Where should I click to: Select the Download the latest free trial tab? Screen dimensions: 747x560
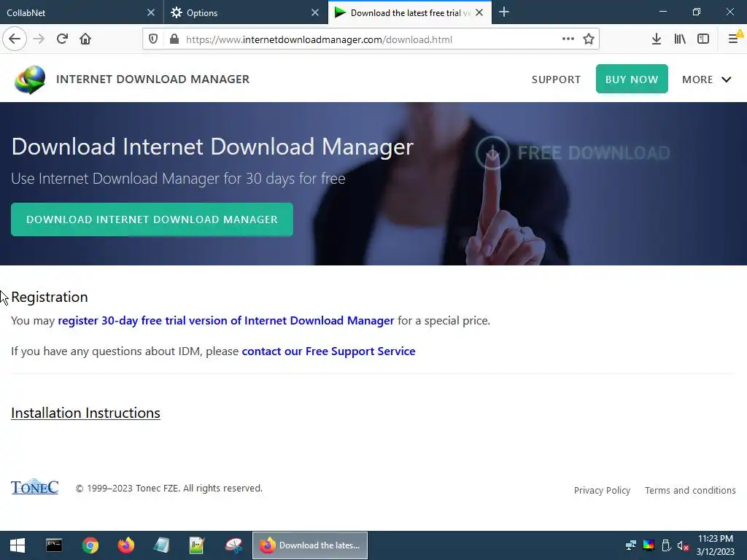[x=410, y=12]
